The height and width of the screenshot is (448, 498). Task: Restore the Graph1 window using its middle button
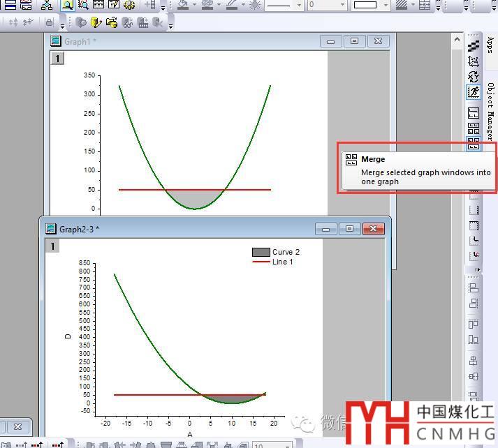click(355, 42)
